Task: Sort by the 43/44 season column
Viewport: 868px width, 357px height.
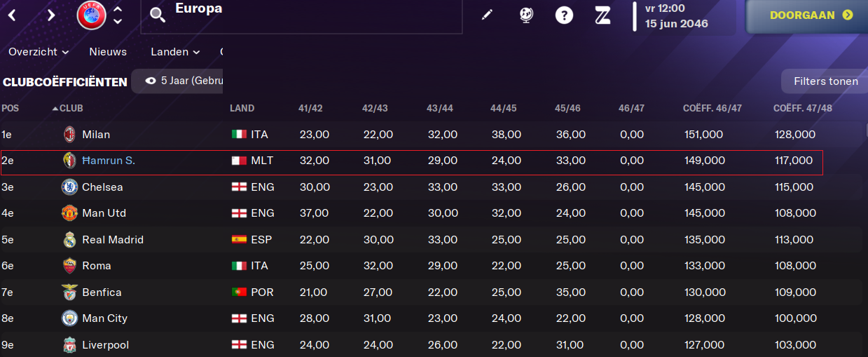Action: (x=439, y=108)
